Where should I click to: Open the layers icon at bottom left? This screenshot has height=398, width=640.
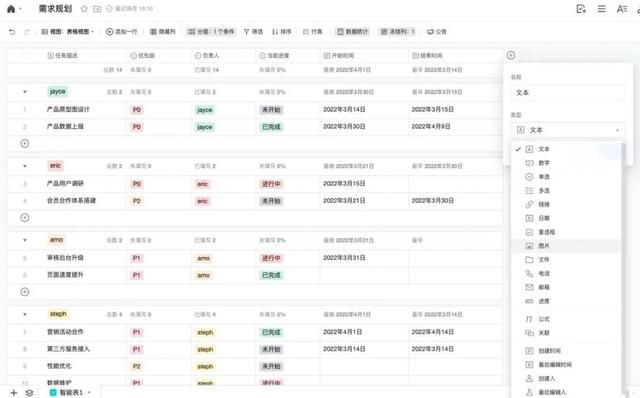click(29, 393)
